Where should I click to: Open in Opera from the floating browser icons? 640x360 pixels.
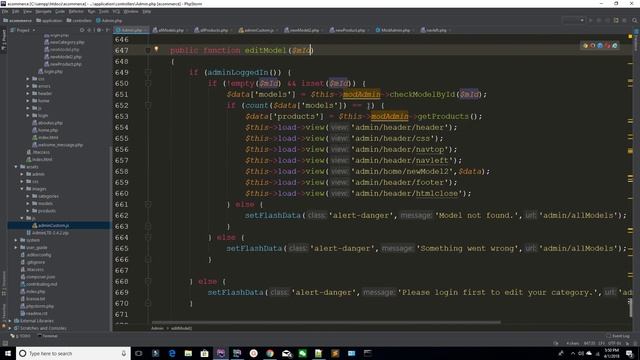607,46
